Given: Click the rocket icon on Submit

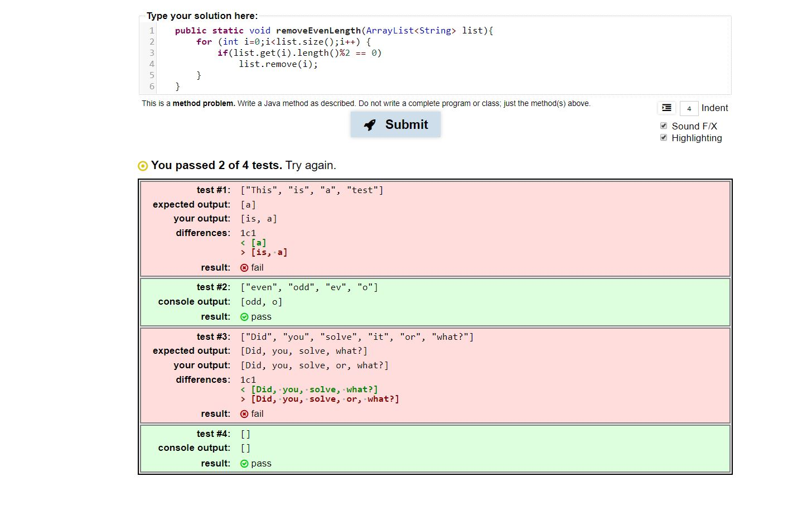Looking at the screenshot, I should click(x=370, y=125).
